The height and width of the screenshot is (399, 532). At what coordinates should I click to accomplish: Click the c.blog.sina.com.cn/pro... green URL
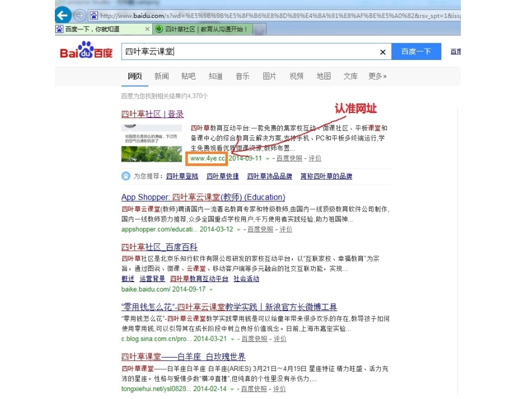point(156,339)
